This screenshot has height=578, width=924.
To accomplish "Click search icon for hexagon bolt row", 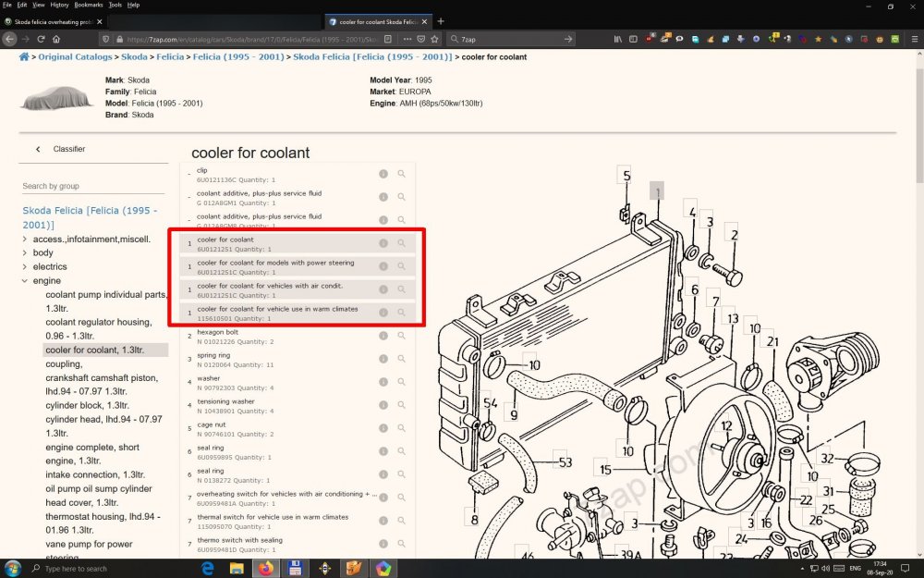I will (401, 336).
